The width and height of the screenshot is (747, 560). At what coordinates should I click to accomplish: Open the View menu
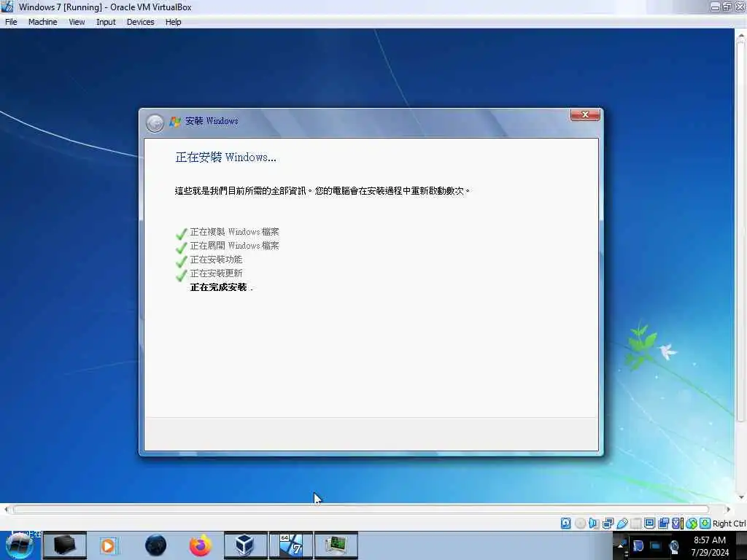pos(77,22)
